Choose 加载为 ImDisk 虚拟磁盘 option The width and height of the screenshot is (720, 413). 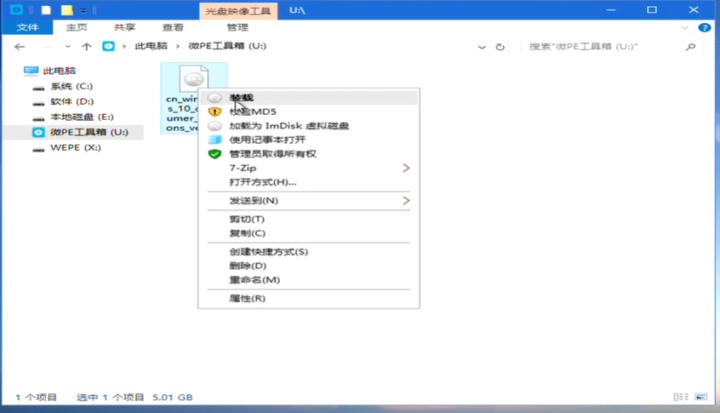[309, 126]
